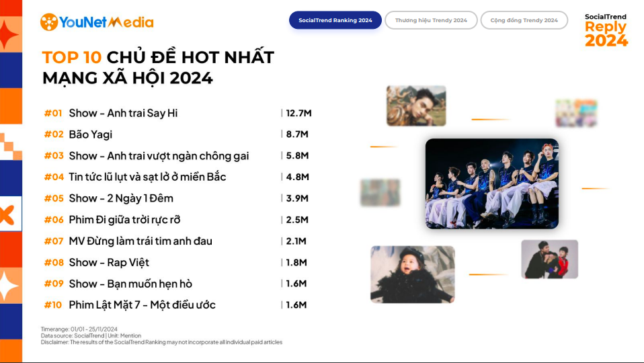Click the 3.9M mention value
The image size is (644, 363).
tap(297, 198)
